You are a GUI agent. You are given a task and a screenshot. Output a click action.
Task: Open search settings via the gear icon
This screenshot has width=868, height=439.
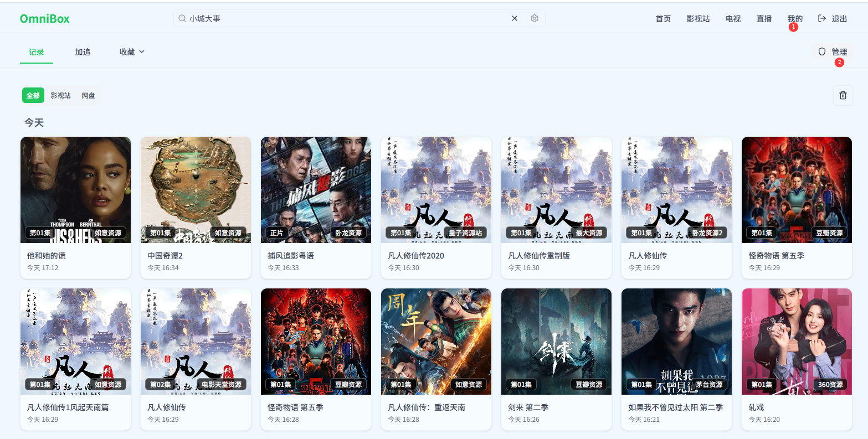534,18
